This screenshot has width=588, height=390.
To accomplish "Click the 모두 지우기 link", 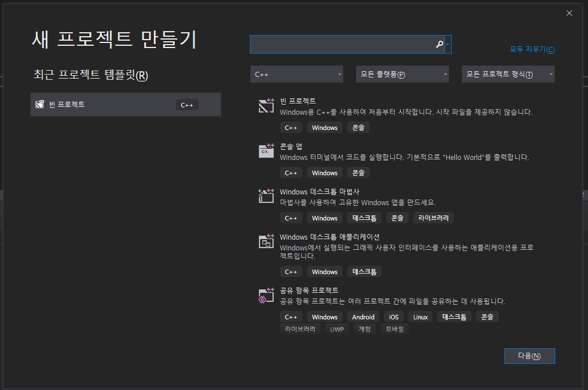I will click(532, 49).
